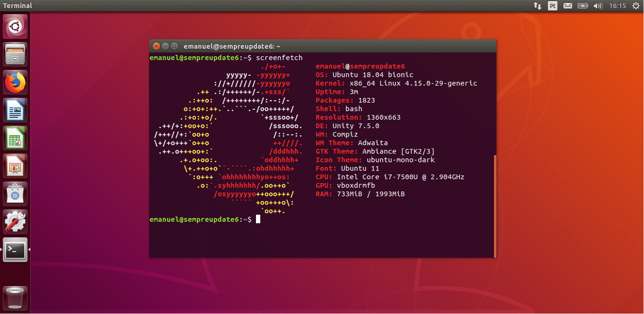Screen dimensions: 644x314
Task: Open System Settings wrench-and-gear icon
Action: 15,222
